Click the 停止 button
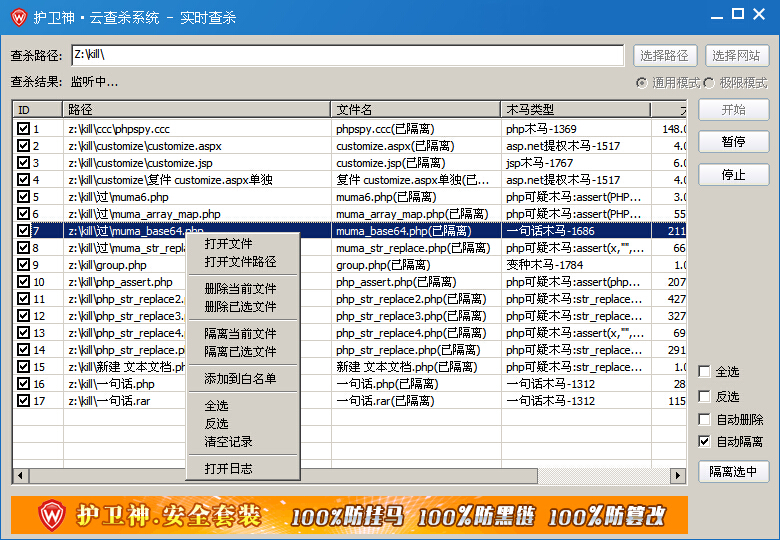This screenshot has width=780, height=540. (x=734, y=175)
